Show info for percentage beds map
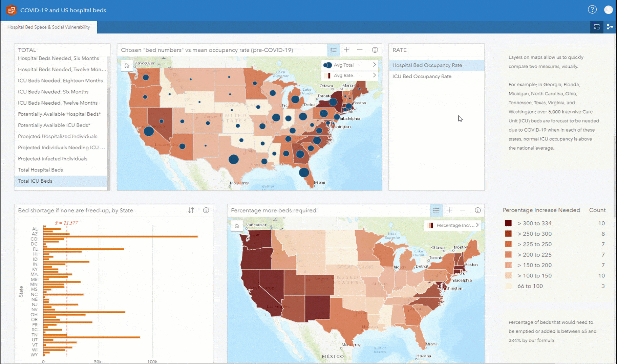 point(478,210)
